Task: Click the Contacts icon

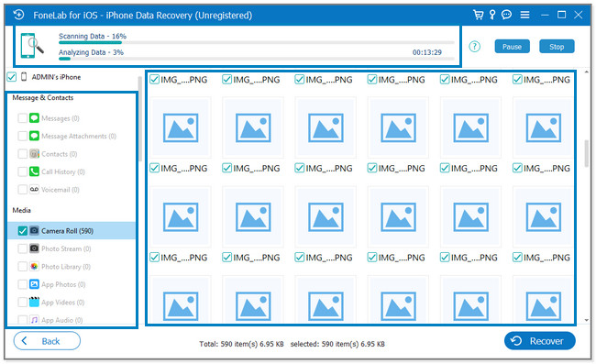Action: 34,154
